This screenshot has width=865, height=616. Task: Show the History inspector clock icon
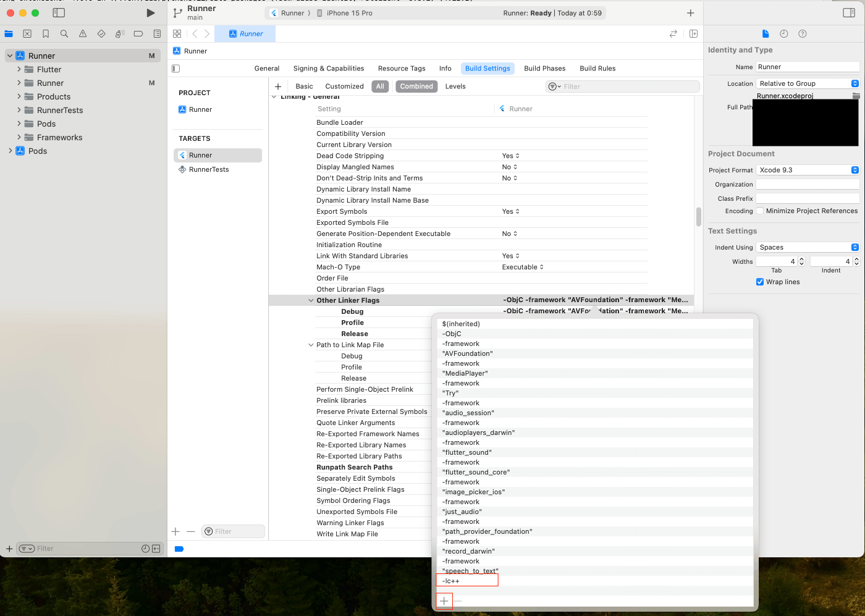click(784, 34)
